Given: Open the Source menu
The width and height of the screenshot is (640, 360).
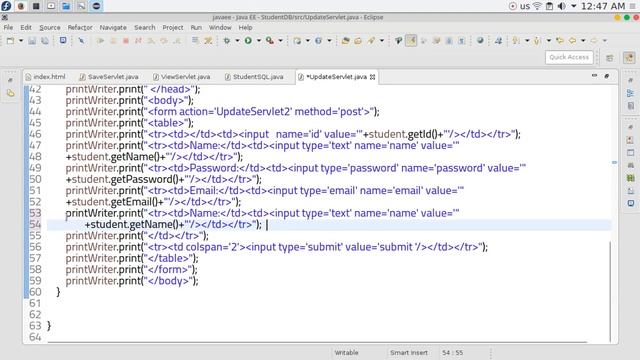Looking at the screenshot, I should [50, 27].
